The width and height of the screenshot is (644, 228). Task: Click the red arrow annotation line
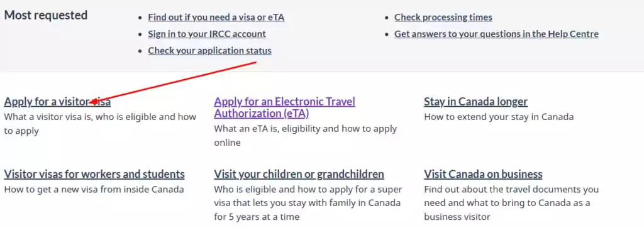tap(172, 82)
